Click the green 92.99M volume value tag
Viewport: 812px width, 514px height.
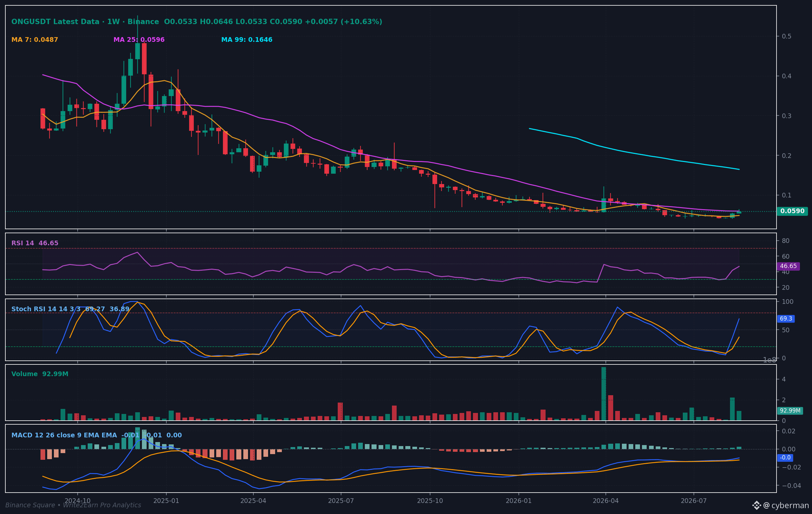pos(790,411)
